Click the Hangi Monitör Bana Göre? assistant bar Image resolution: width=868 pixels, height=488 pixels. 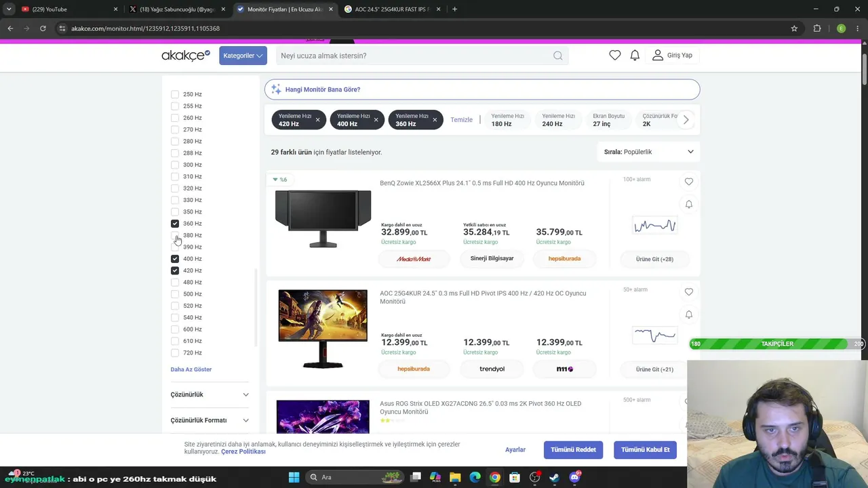pos(482,89)
